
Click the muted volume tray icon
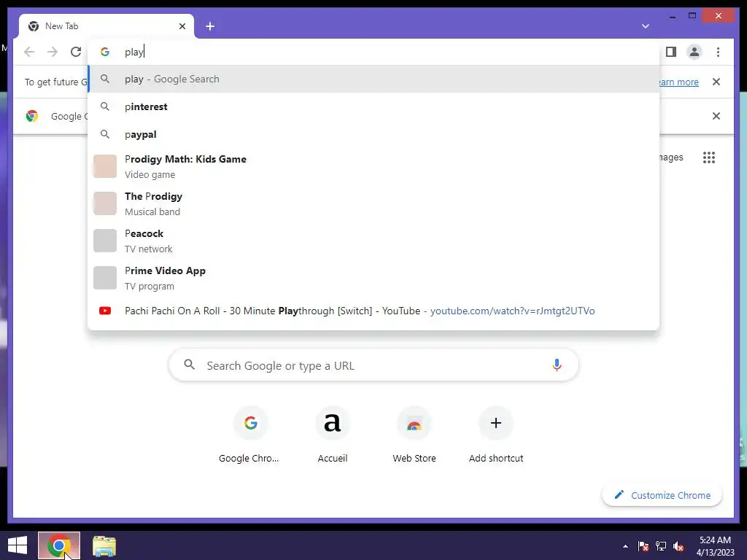click(x=678, y=546)
